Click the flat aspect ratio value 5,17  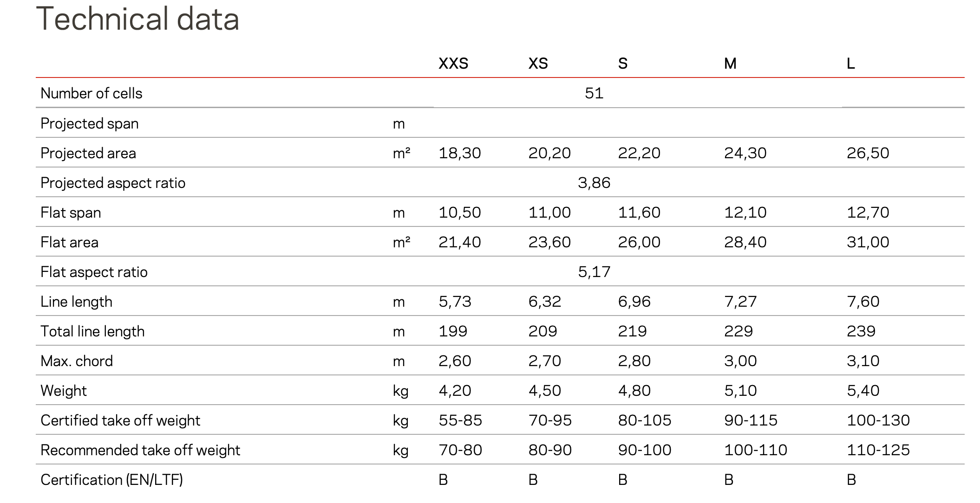click(x=594, y=272)
